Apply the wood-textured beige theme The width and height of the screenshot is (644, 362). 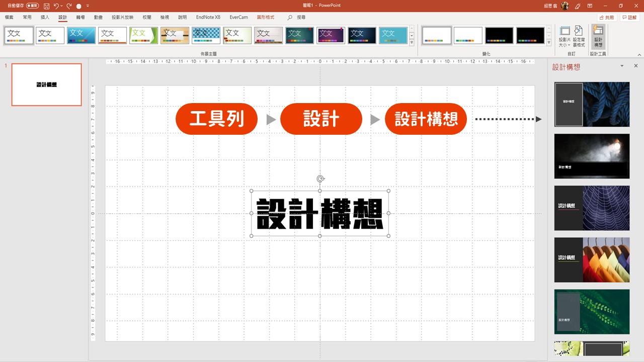(x=175, y=36)
